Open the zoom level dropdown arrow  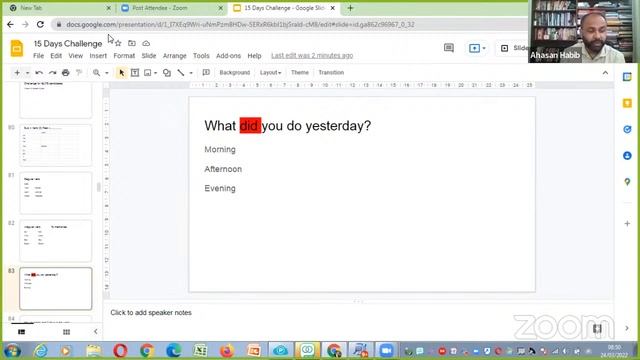pyautogui.click(x=107, y=73)
